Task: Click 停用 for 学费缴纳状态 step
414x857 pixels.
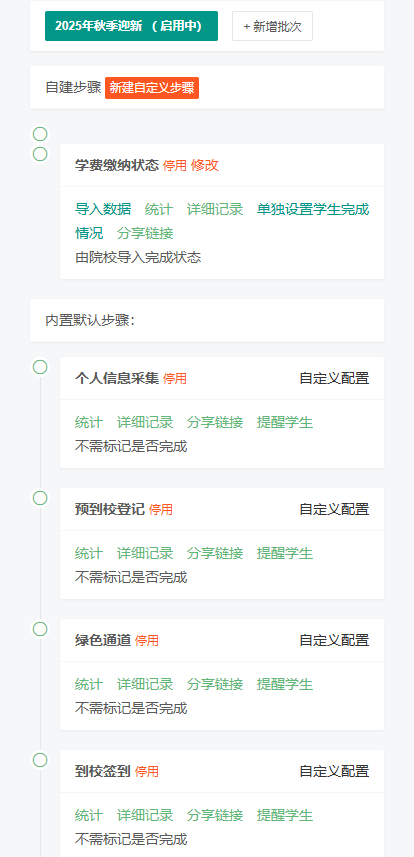Action: click(x=174, y=166)
